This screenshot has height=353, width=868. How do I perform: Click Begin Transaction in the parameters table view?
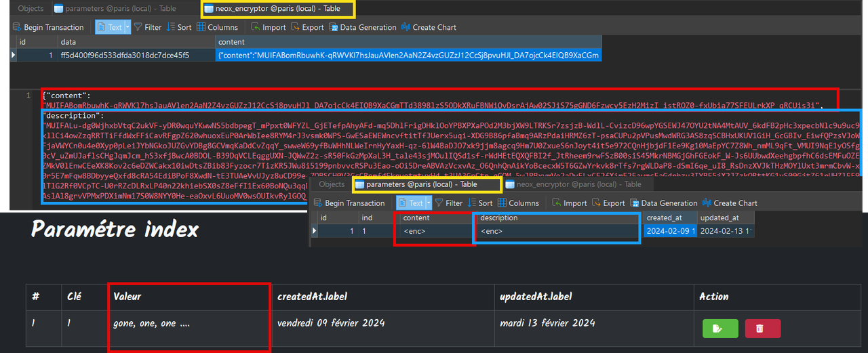point(349,203)
